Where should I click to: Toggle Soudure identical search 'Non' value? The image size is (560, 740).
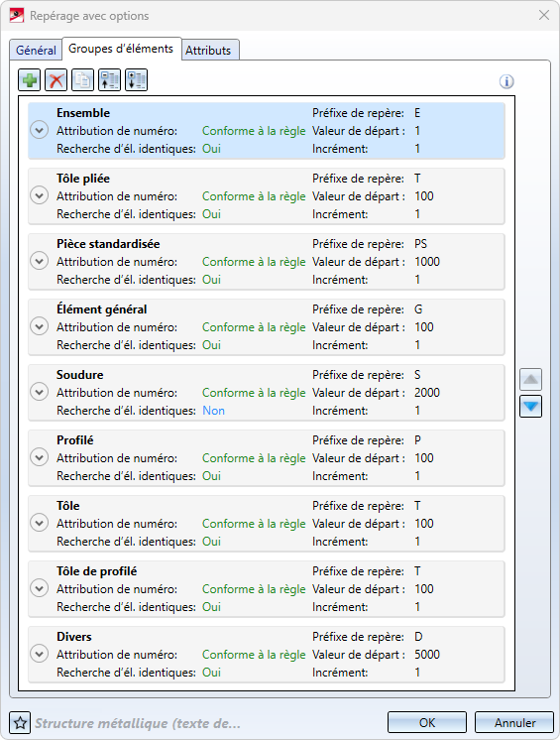pos(213,411)
